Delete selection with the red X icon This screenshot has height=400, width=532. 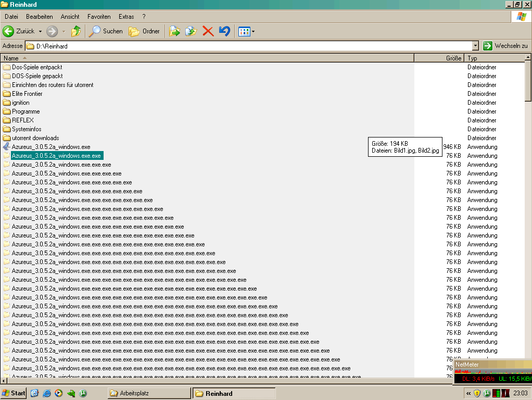[x=208, y=31]
